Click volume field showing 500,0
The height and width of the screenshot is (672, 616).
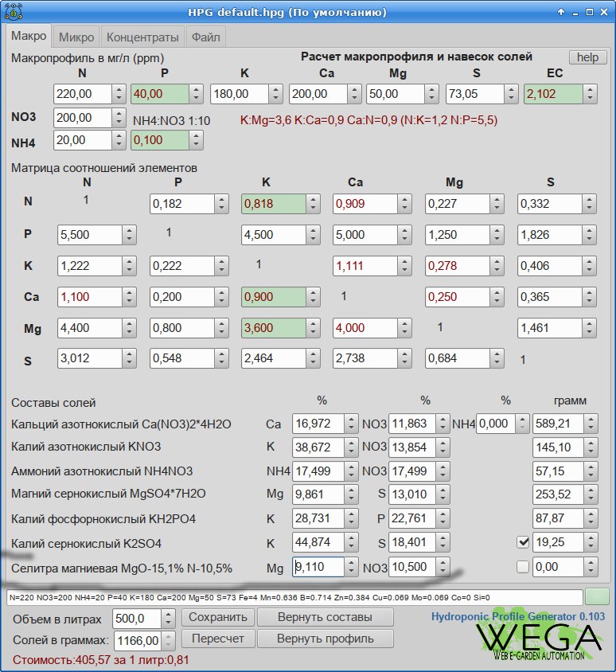tap(137, 619)
